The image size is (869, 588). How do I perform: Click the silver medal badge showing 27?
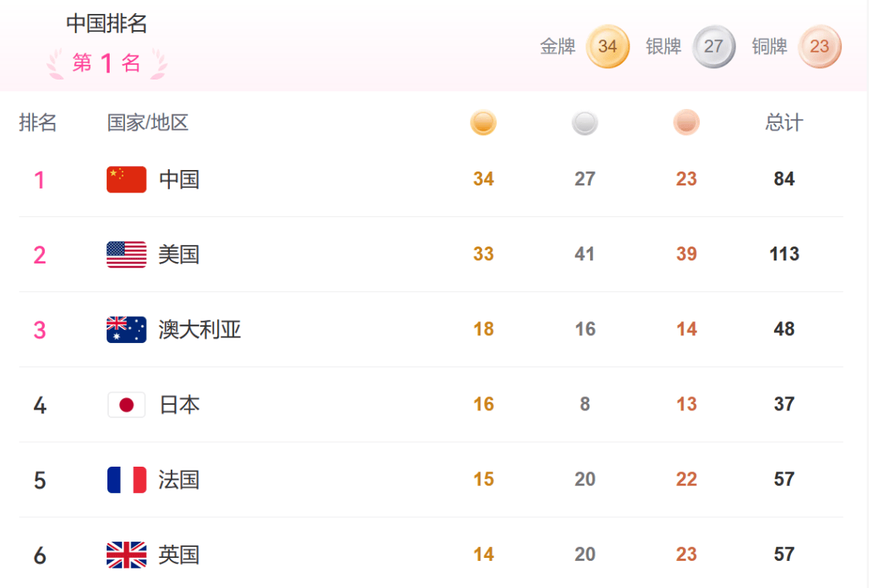tap(714, 46)
